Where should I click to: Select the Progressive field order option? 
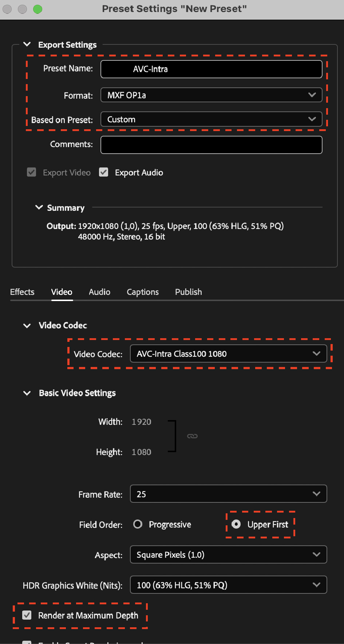pos(138,524)
